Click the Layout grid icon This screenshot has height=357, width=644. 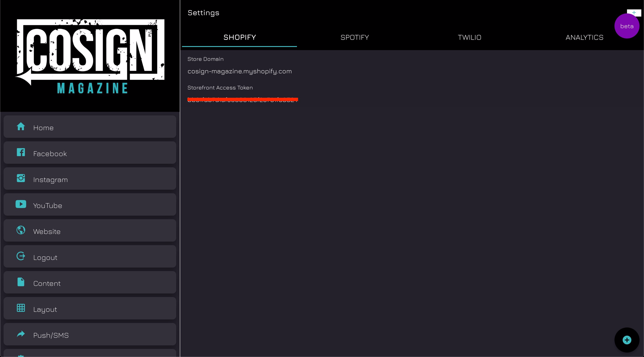coord(21,308)
